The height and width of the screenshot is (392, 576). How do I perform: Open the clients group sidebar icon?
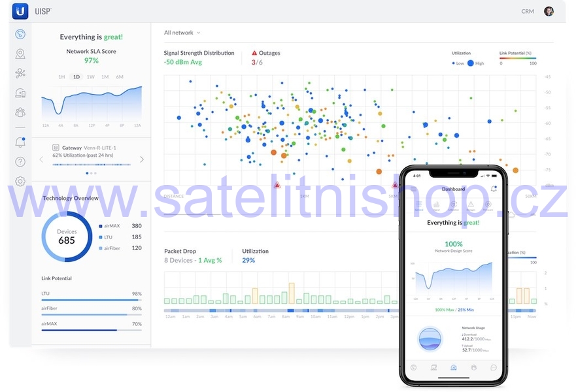tap(20, 112)
